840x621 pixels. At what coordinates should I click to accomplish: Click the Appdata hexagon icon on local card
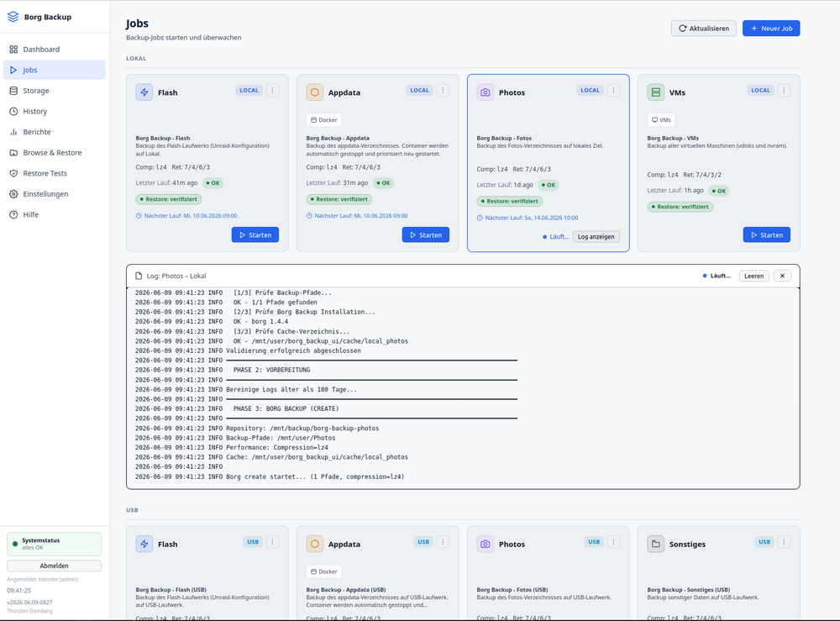pos(314,92)
